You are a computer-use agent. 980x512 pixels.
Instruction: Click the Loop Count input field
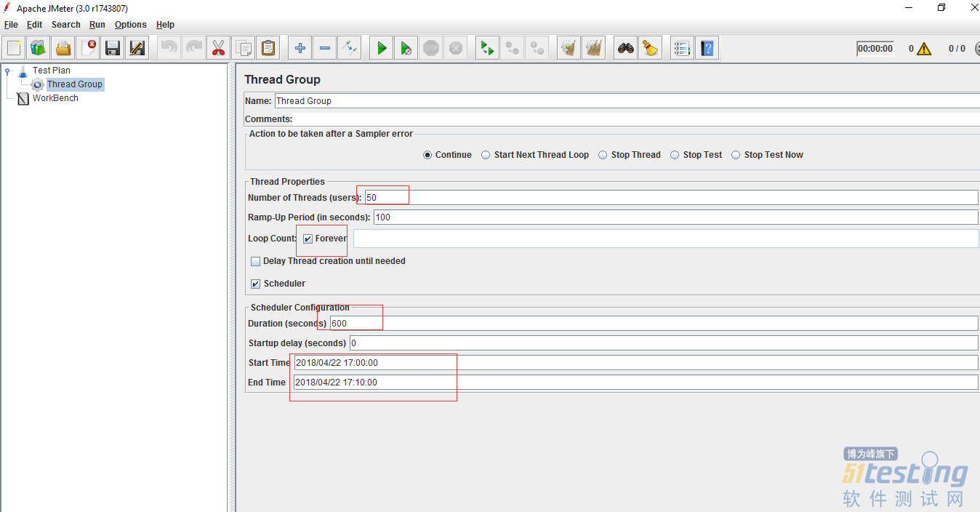pyautogui.click(x=666, y=239)
